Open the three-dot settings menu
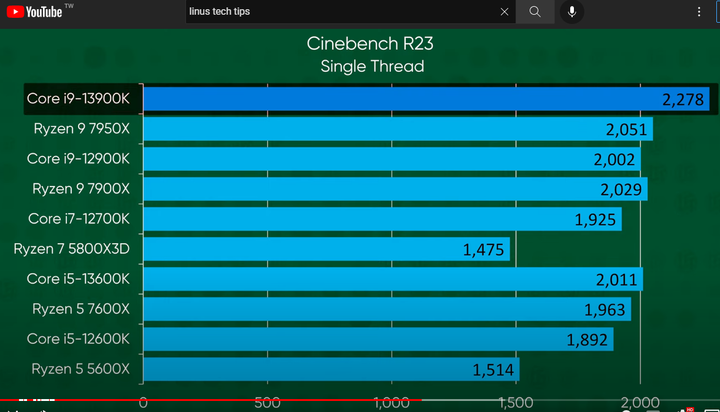This screenshot has height=412, width=720. click(699, 12)
